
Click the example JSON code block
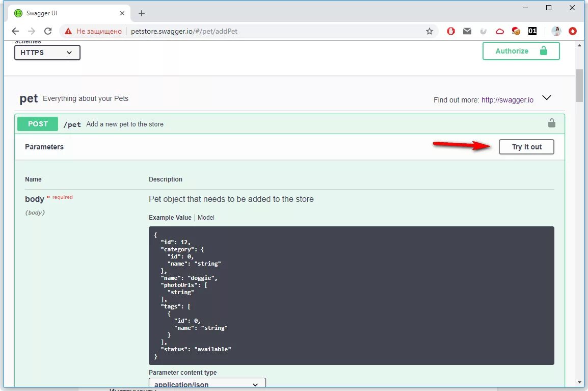pos(352,295)
